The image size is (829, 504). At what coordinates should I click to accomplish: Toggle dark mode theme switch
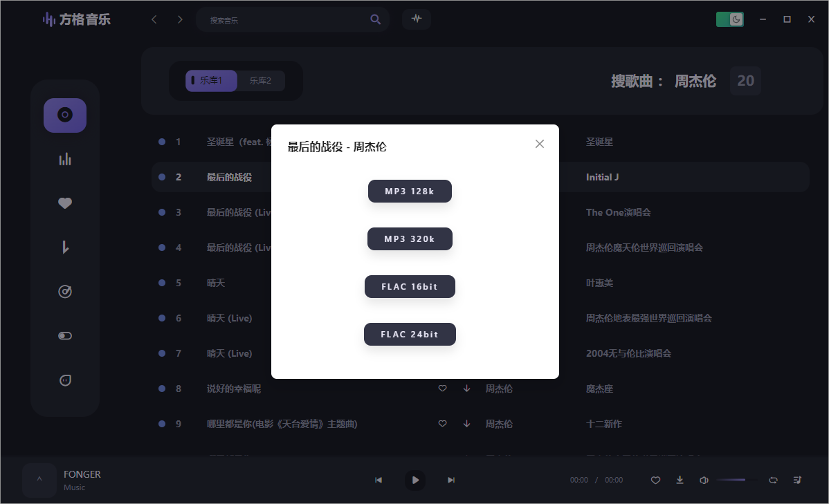729,19
